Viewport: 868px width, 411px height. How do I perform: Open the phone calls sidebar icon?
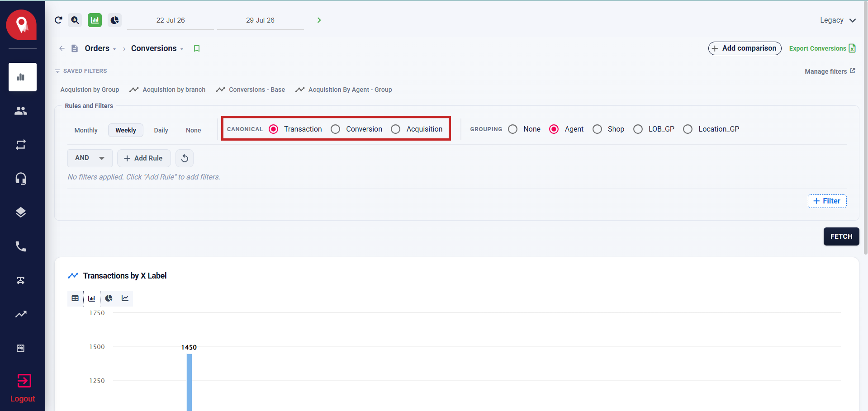(x=21, y=246)
